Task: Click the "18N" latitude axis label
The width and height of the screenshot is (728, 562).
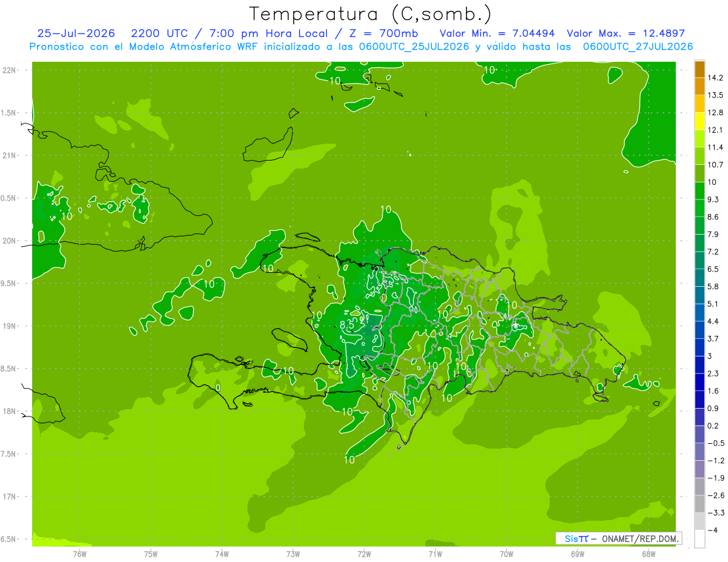Action: click(x=9, y=412)
